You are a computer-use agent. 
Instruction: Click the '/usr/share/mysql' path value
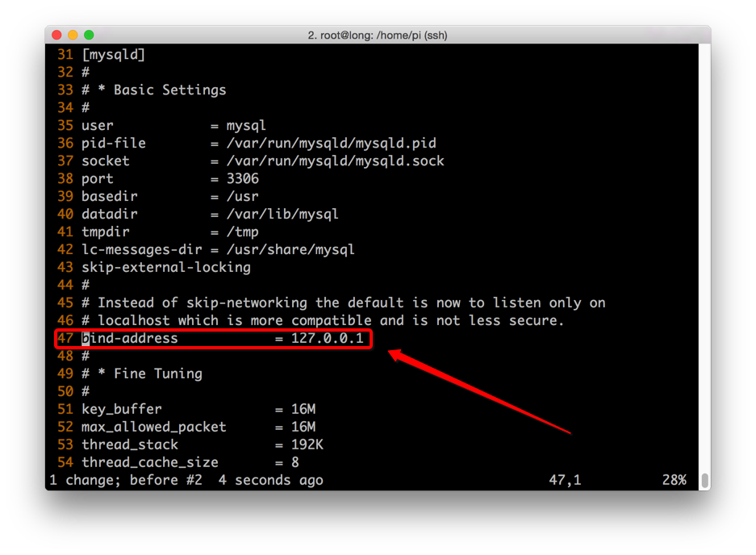[290, 250]
